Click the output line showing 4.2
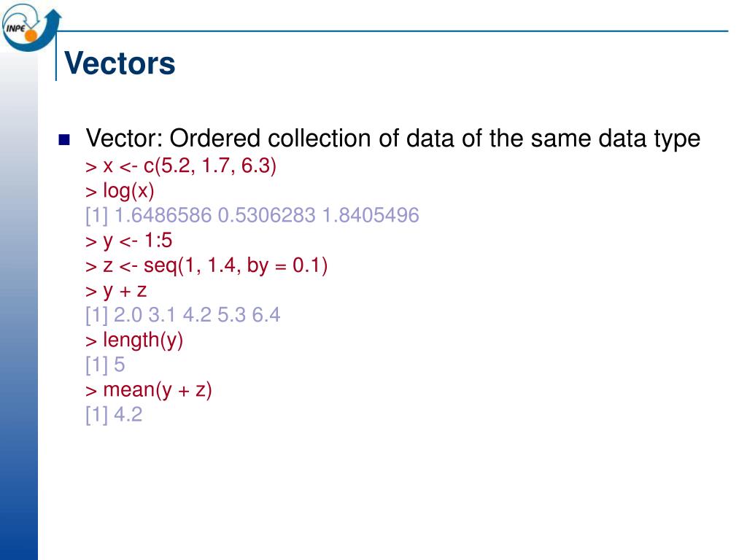 [114, 415]
